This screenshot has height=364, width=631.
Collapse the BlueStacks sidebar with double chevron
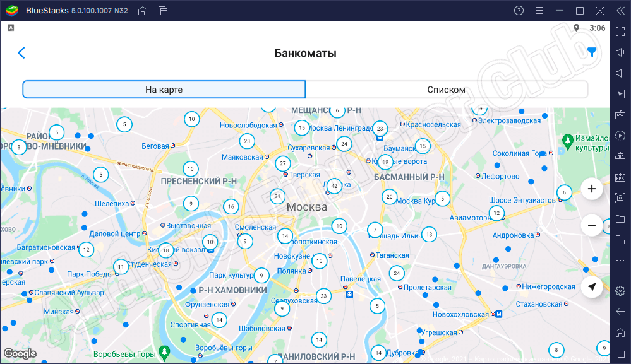point(620,11)
